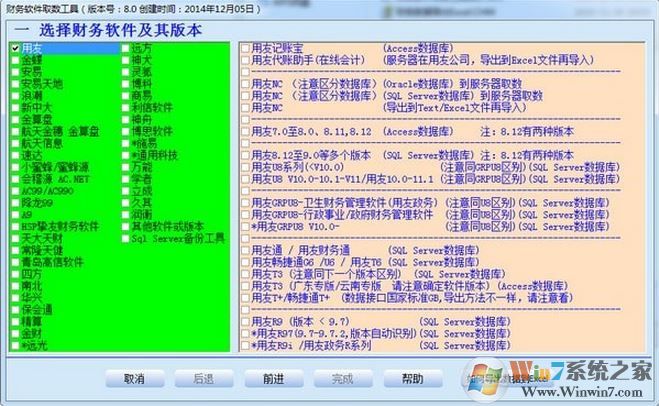Tick the AC99/AC990 checkbox
Image resolution: width=659 pixels, height=406 pixels.
pos(16,191)
